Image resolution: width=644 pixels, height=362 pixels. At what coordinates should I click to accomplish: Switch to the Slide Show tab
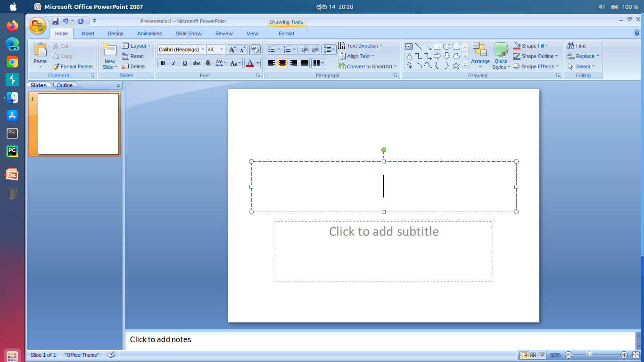pos(189,33)
